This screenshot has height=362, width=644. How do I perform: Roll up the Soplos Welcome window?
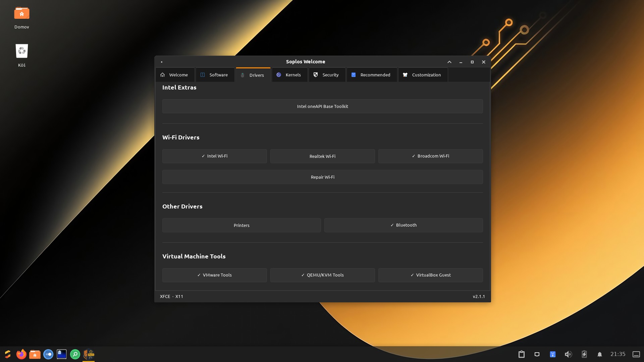pos(449,62)
